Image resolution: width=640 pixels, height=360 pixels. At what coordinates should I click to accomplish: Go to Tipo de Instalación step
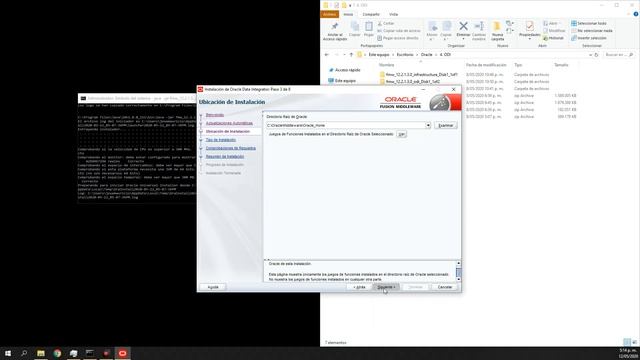click(220, 140)
